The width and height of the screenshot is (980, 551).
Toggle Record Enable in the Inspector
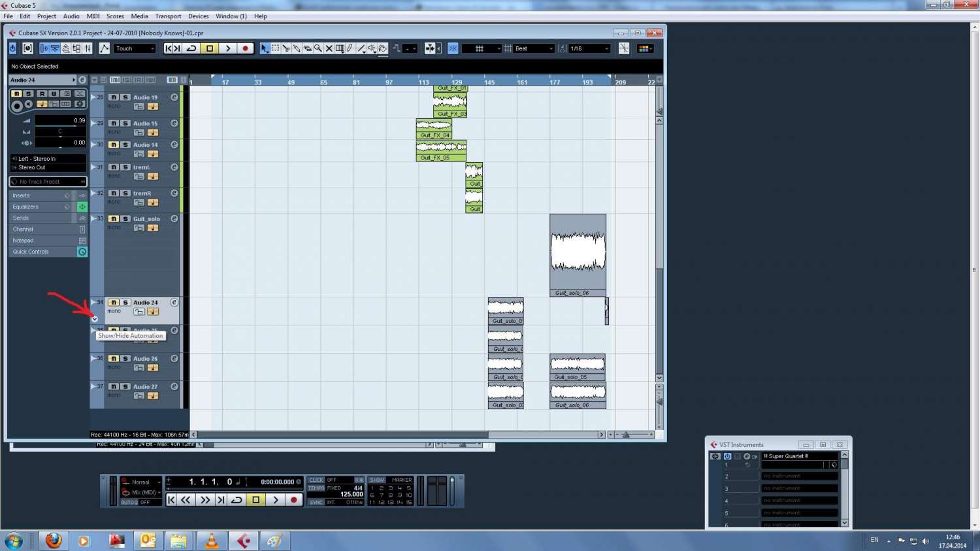(x=17, y=105)
